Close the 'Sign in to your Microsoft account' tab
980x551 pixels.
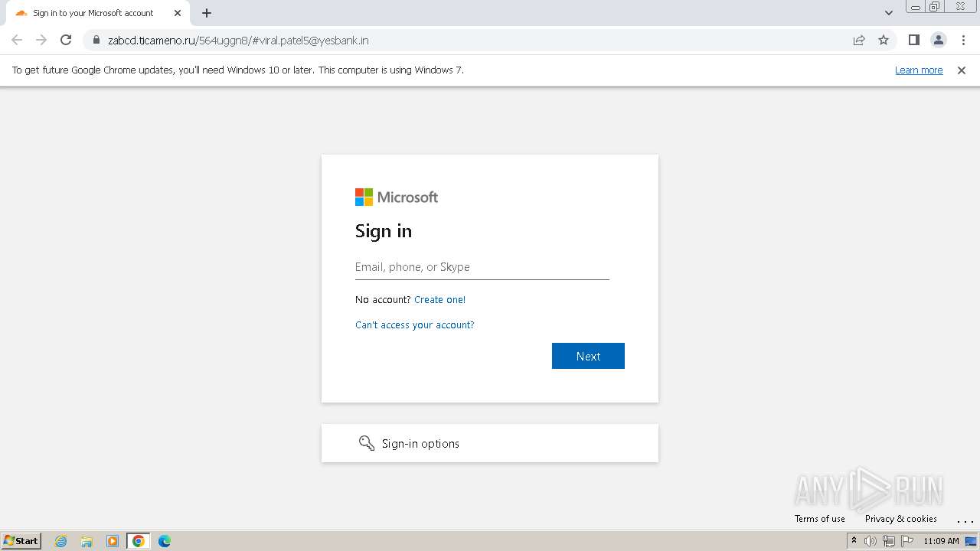coord(178,13)
